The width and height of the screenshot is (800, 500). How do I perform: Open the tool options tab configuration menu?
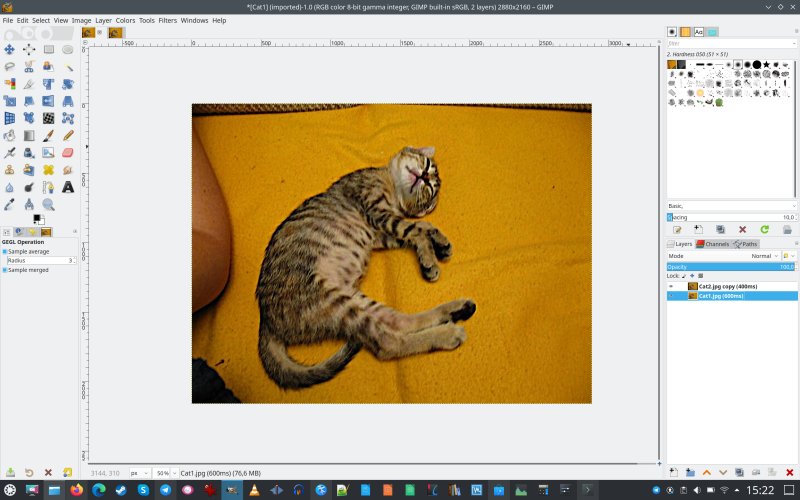point(75,232)
